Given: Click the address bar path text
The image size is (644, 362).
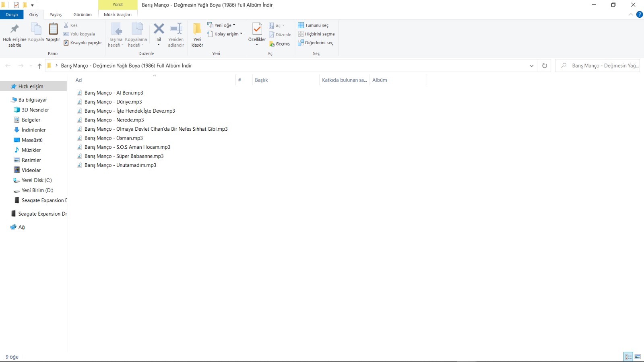Looking at the screenshot, I should pos(126,66).
